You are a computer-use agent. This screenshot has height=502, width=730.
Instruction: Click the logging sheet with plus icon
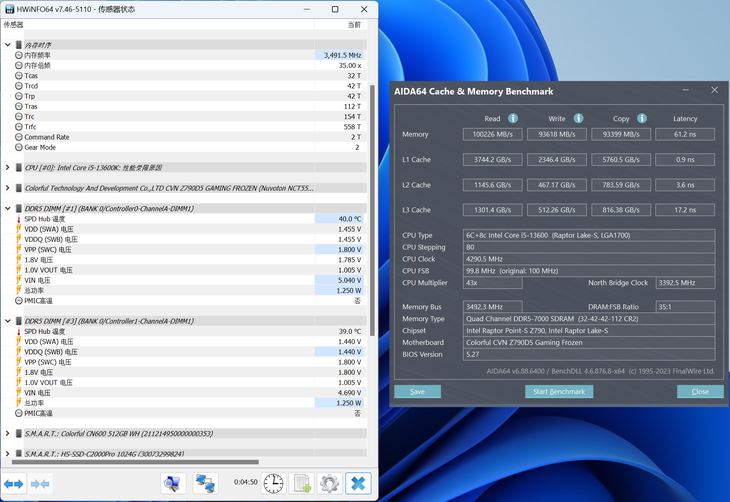(x=302, y=483)
